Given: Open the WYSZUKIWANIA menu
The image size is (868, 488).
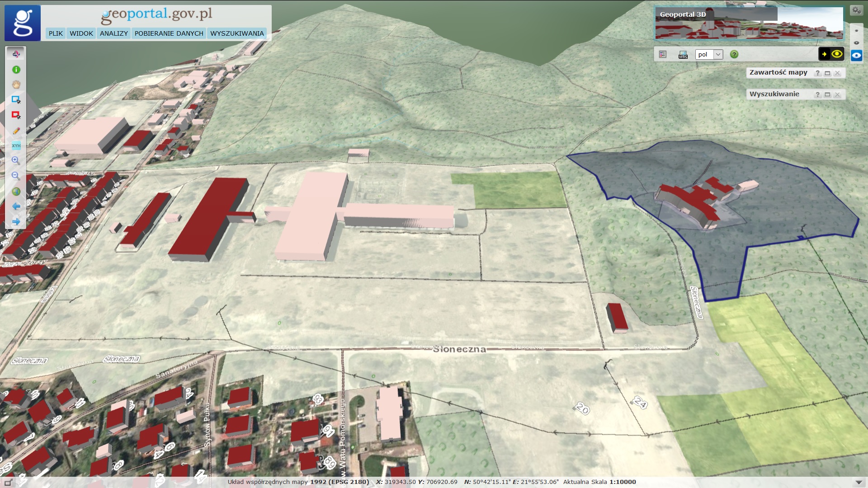Looking at the screenshot, I should tap(237, 33).
